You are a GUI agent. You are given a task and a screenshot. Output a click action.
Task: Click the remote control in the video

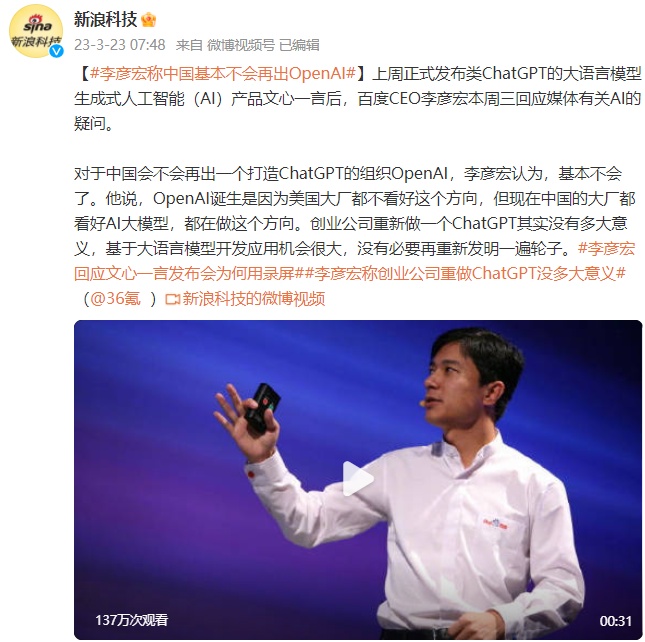tap(262, 407)
